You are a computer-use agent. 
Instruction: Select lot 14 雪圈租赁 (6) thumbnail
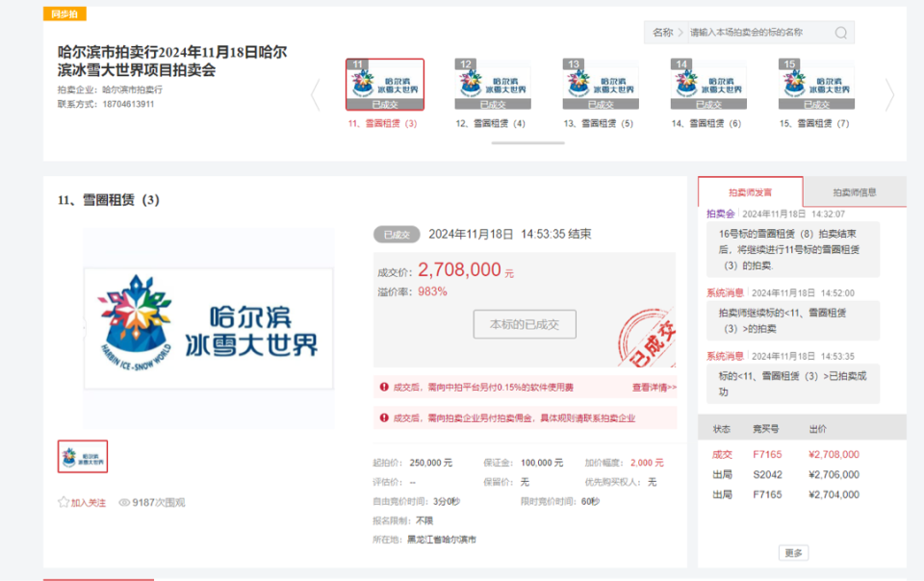pos(708,85)
